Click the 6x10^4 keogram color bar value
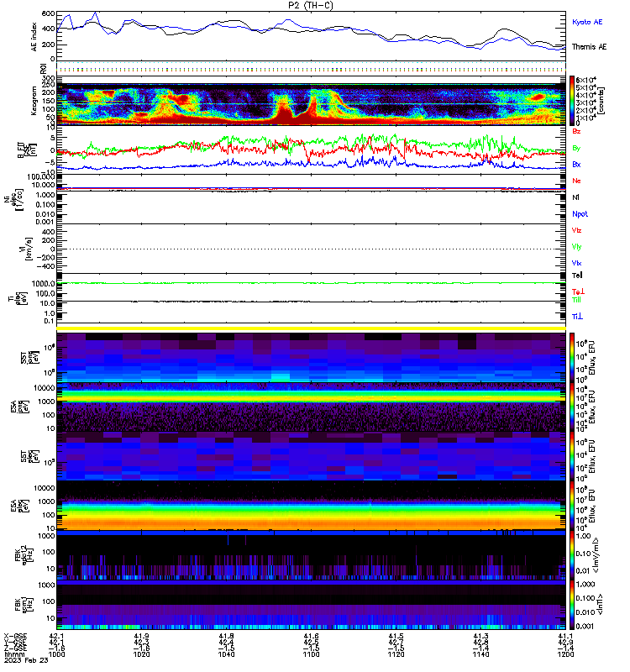 coord(586,80)
